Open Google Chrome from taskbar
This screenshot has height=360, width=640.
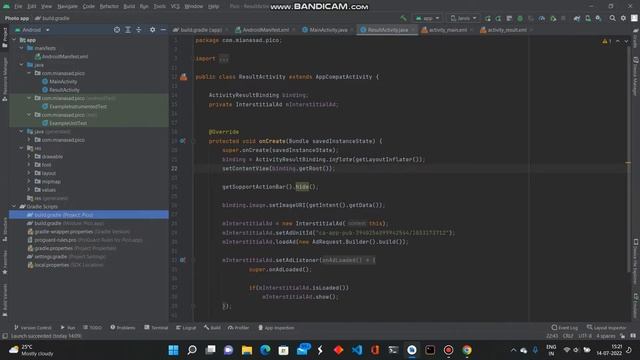467,350
